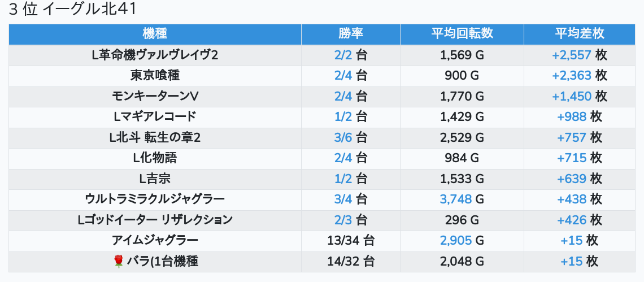Screen dimensions: 644x282
Task: Click the 3/6 win rate value
Action: pyautogui.click(x=343, y=137)
